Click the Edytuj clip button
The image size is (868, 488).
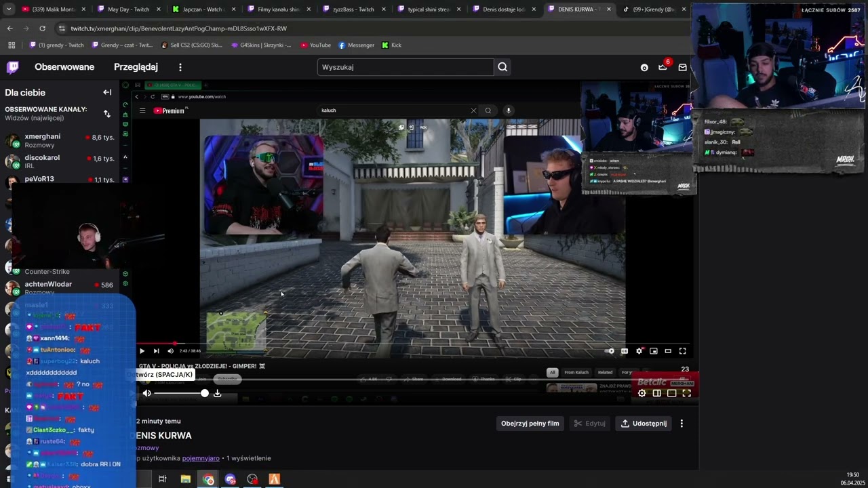click(x=589, y=424)
